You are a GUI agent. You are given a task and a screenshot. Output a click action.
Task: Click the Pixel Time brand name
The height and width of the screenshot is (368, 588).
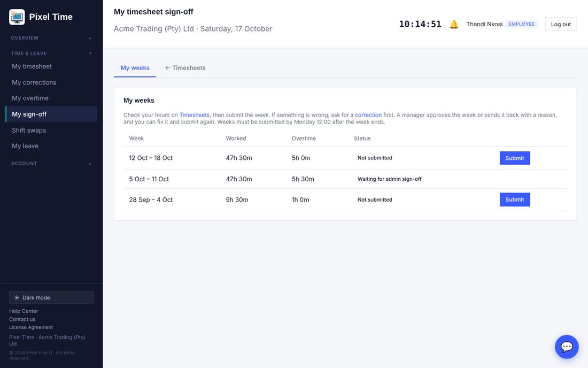(x=51, y=17)
